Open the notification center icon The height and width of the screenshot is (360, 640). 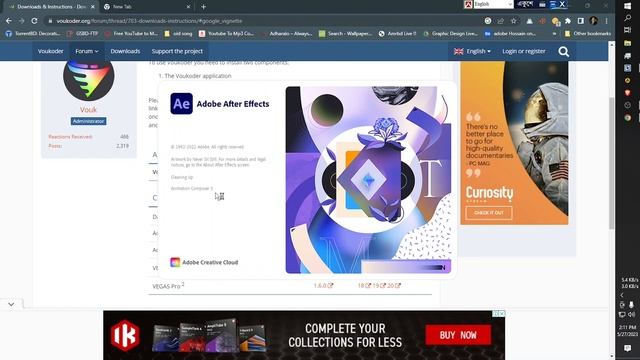tap(628, 348)
